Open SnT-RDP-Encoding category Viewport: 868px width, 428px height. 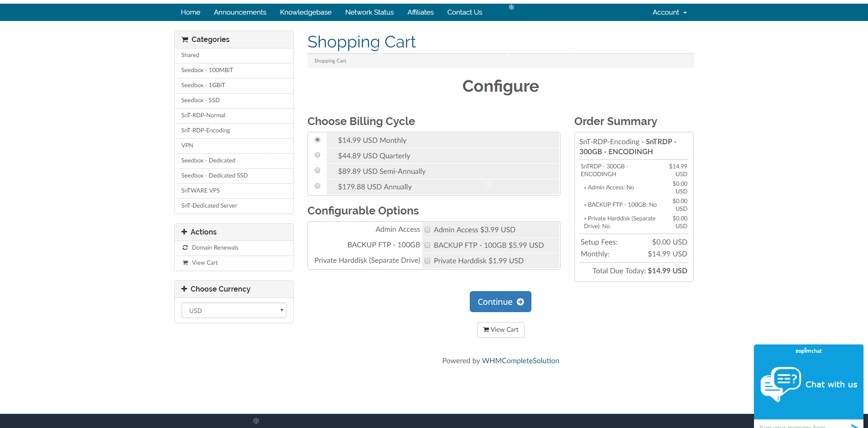[x=234, y=130]
